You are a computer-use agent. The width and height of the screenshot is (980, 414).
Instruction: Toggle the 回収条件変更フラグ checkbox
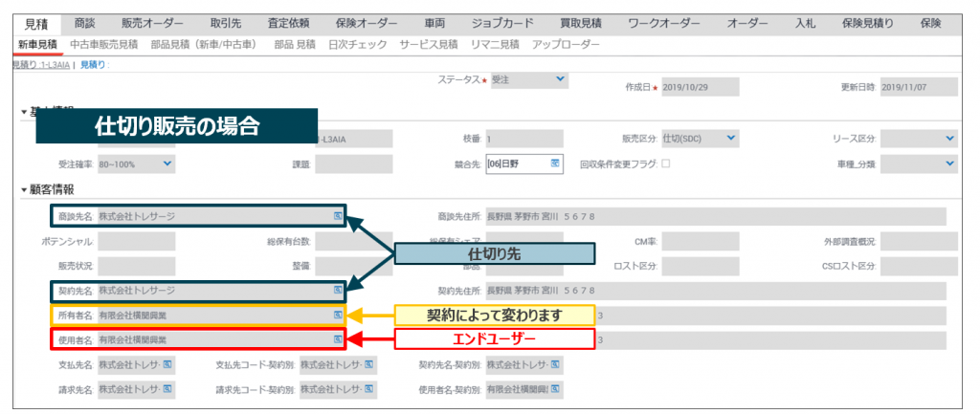click(x=666, y=163)
